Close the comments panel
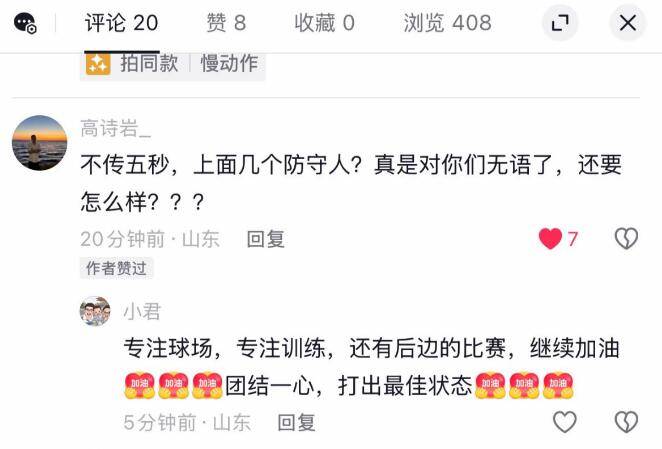This screenshot has width=662, height=449. click(628, 23)
